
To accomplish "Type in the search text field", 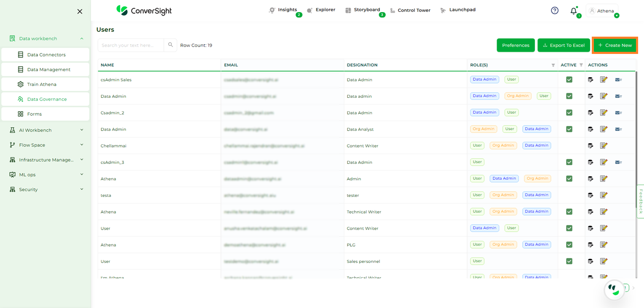I will click(x=131, y=45).
